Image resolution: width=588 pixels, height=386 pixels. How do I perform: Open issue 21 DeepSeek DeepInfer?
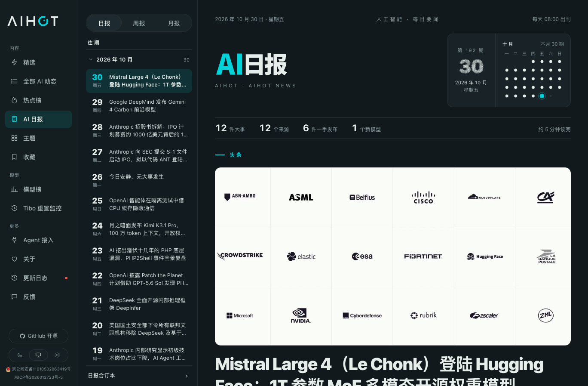pyautogui.click(x=139, y=304)
